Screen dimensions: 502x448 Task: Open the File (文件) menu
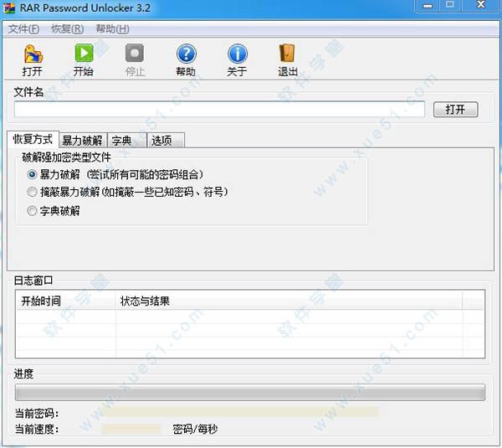coord(24,28)
